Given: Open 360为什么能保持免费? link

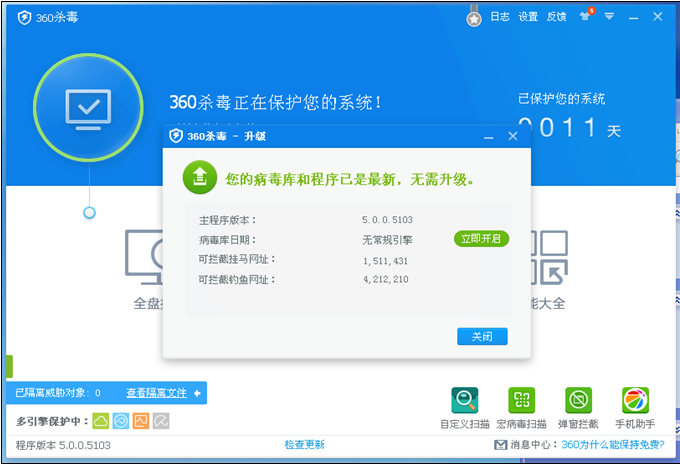Looking at the screenshot, I should click(613, 444).
